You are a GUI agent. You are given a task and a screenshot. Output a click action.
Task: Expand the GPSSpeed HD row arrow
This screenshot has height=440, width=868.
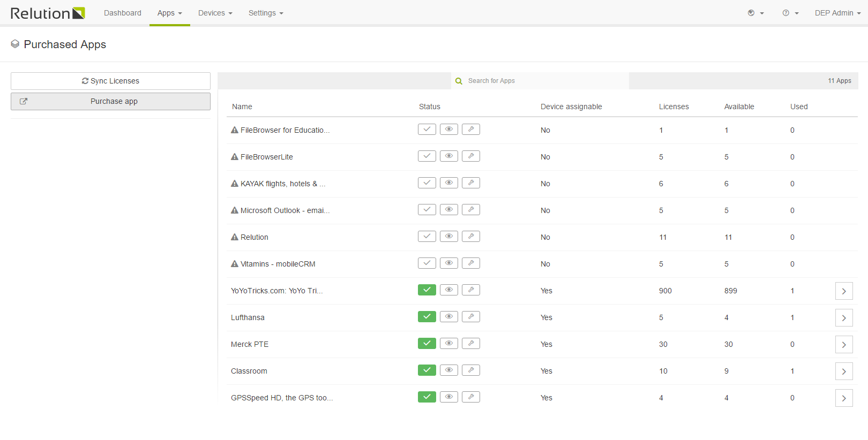(x=844, y=398)
